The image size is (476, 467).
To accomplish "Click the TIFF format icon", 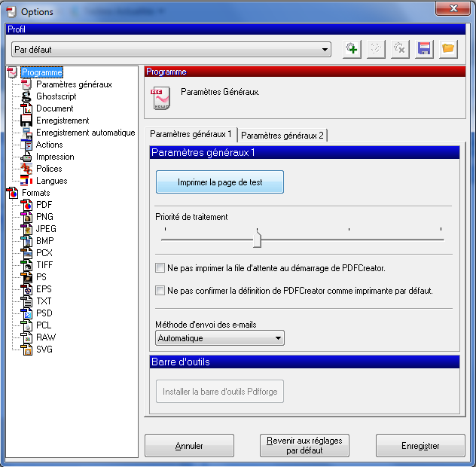I will (x=26, y=265).
